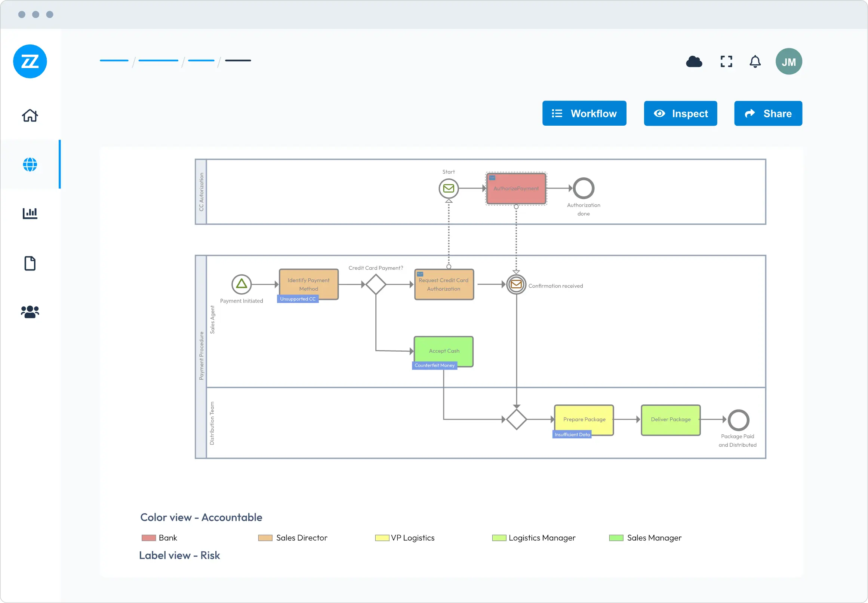Viewport: 868px width, 603px height.
Task: Open the JM user profile avatar
Action: click(x=788, y=61)
